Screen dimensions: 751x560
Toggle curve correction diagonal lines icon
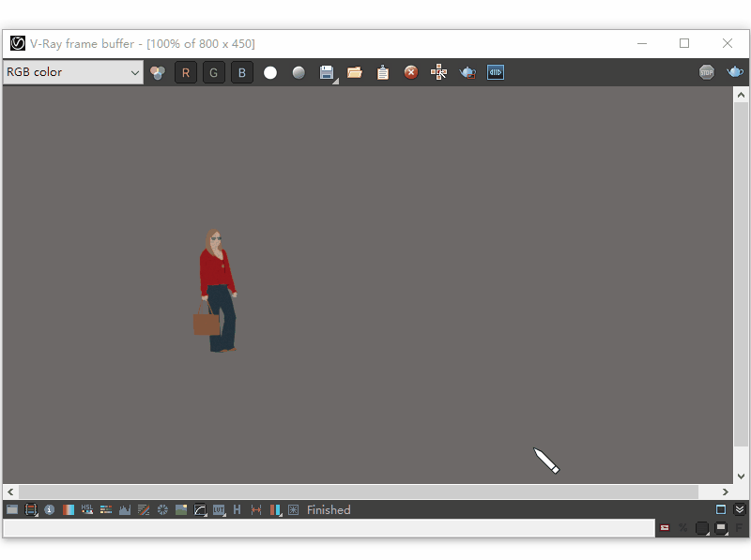pos(144,509)
